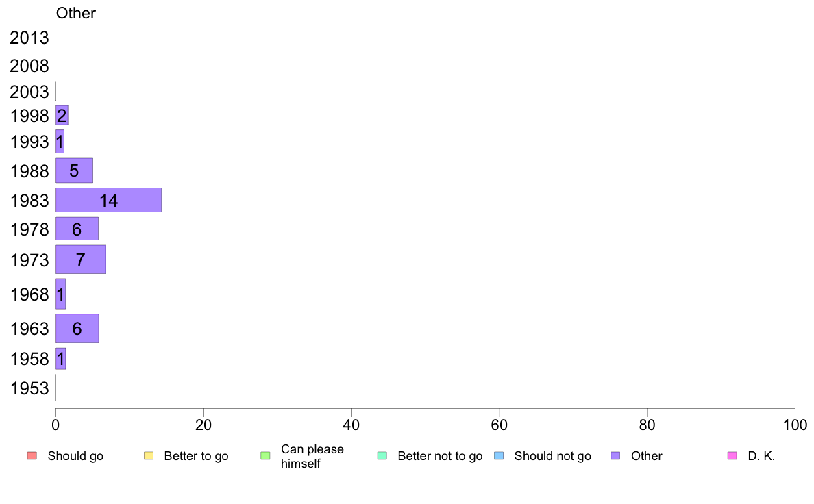Click the 1963 bar showing 6
This screenshot has height=504, width=814.
coord(77,328)
